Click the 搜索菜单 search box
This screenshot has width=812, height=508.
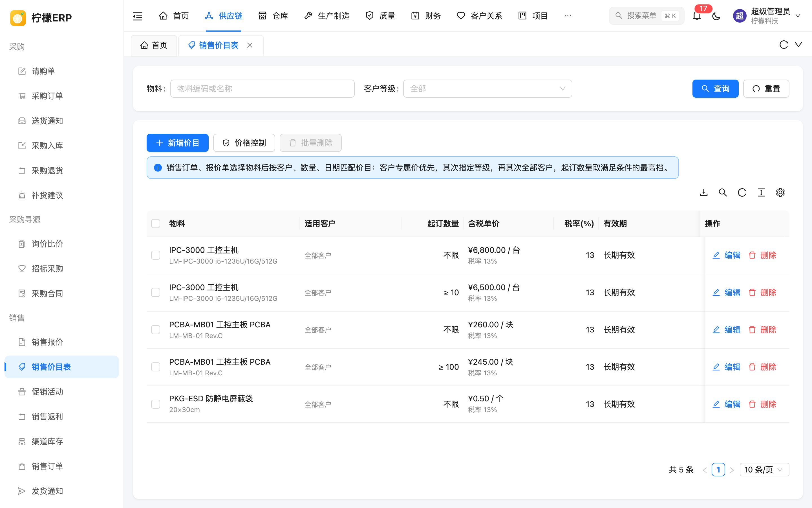point(646,16)
